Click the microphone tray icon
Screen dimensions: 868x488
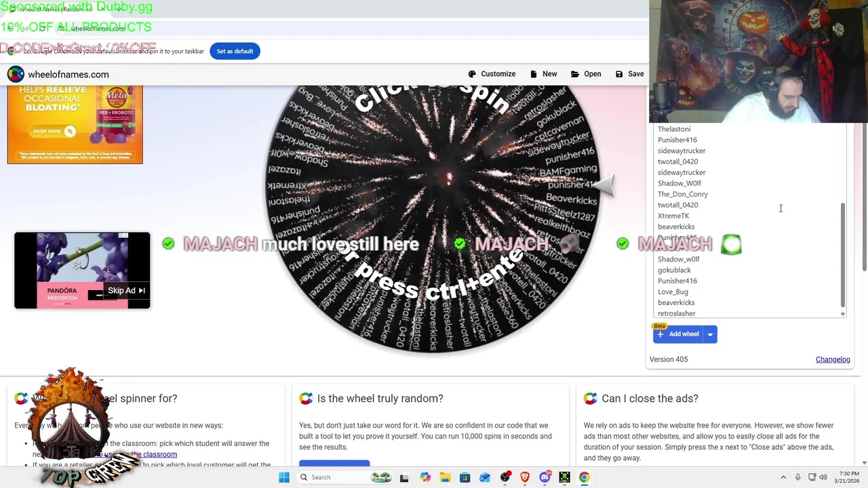coord(797,477)
